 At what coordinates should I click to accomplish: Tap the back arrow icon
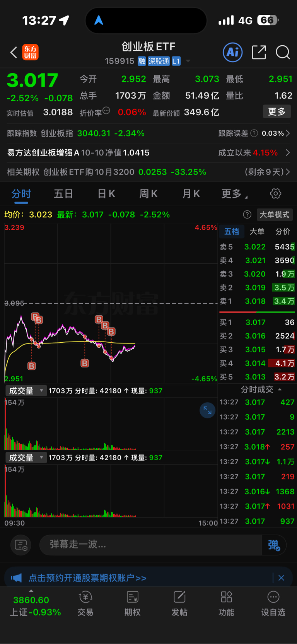[x=14, y=52]
